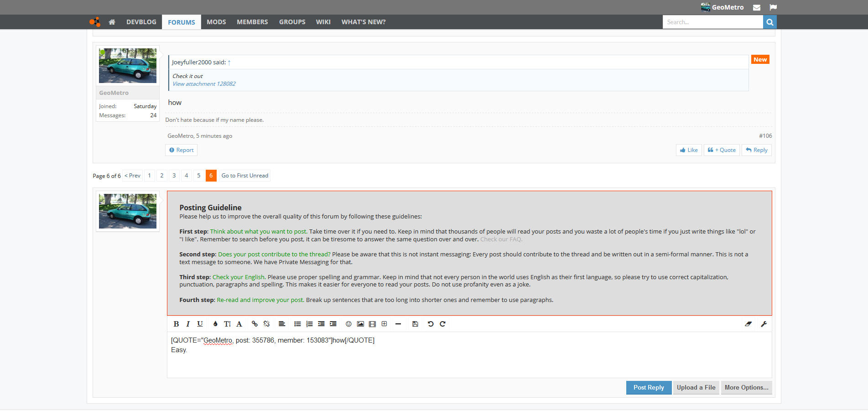Click your avatar beside the reply editor
Viewport: 868px width, 411px height.
[128, 211]
